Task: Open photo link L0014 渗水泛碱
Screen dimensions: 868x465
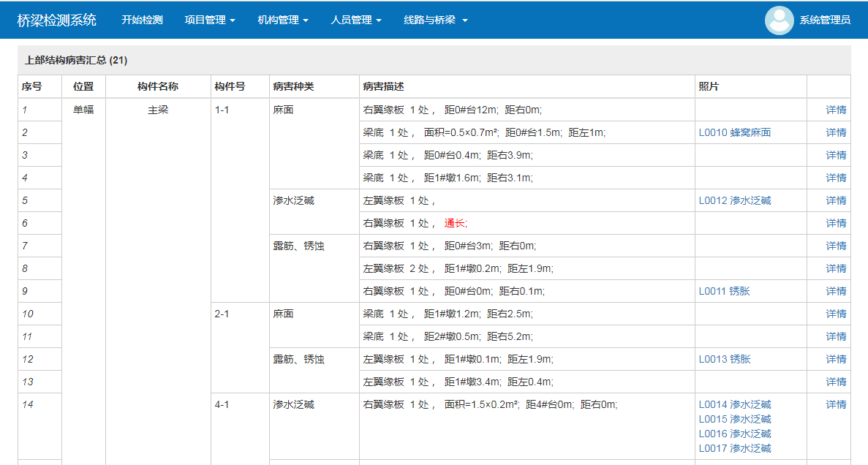Action: click(734, 404)
